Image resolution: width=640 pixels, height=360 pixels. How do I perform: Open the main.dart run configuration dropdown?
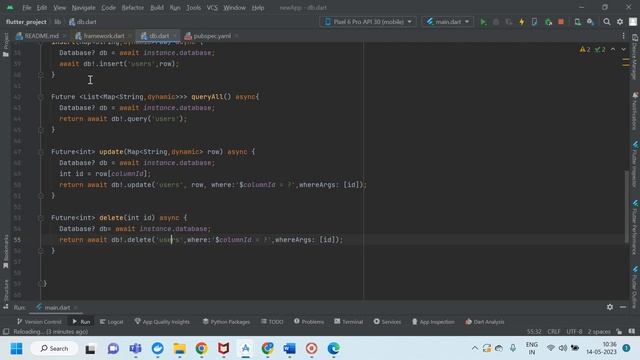[x=448, y=22]
